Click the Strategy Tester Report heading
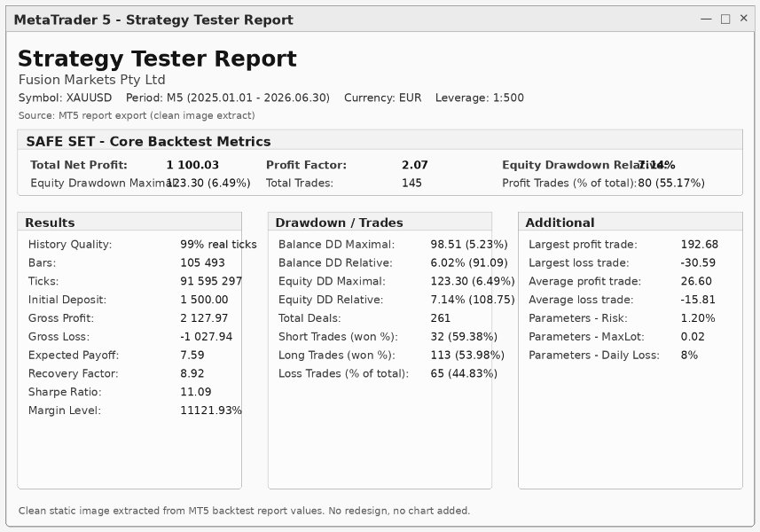The width and height of the screenshot is (760, 532). pos(157,59)
